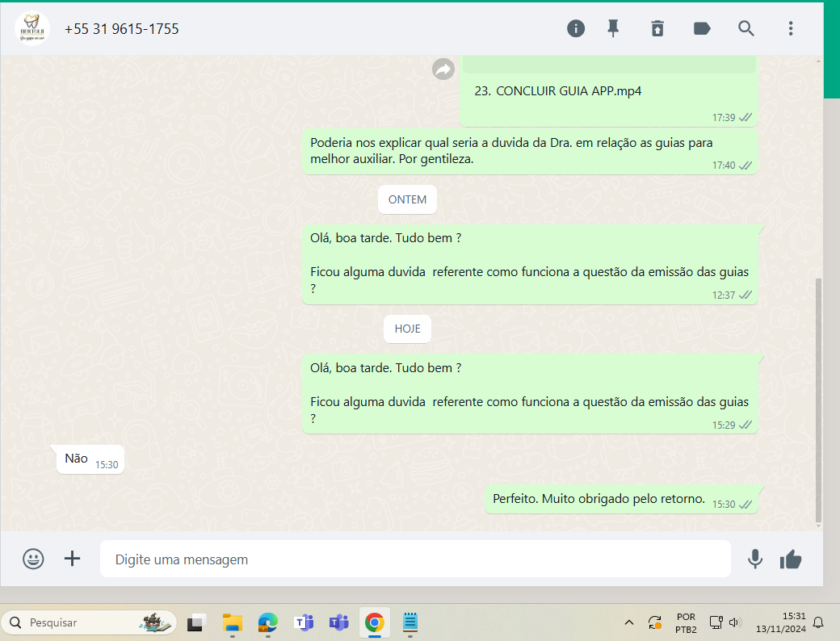This screenshot has height=641, width=840.
Task: Pin this chat using the pin icon
Action: (613, 28)
